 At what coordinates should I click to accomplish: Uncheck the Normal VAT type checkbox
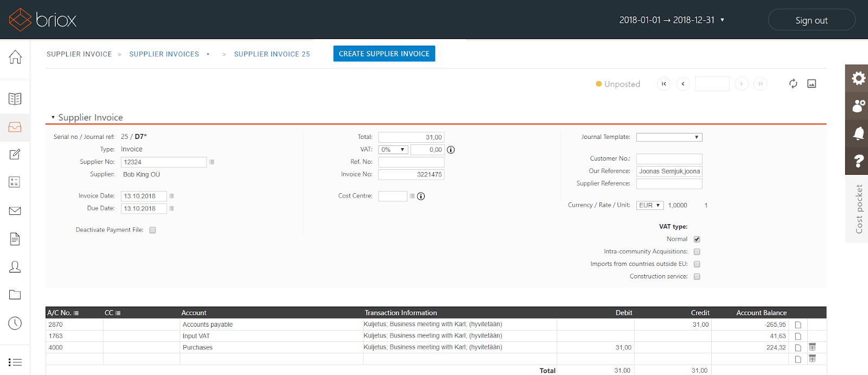pyautogui.click(x=697, y=239)
